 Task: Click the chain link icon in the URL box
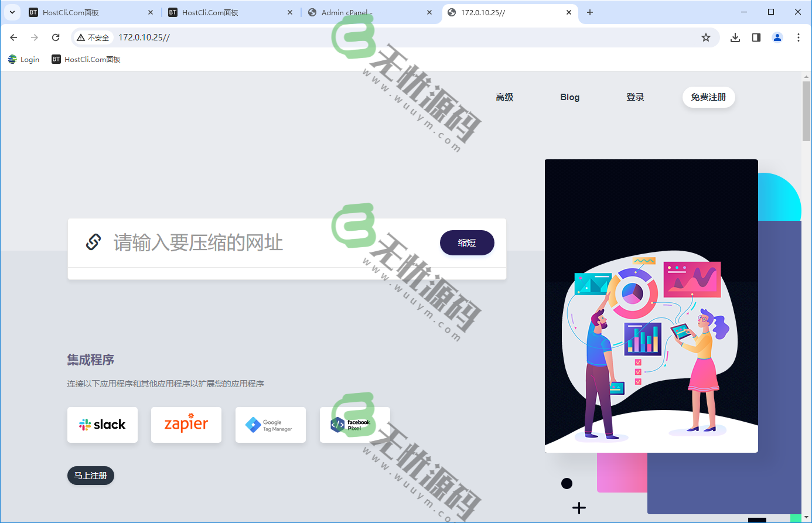pyautogui.click(x=93, y=241)
